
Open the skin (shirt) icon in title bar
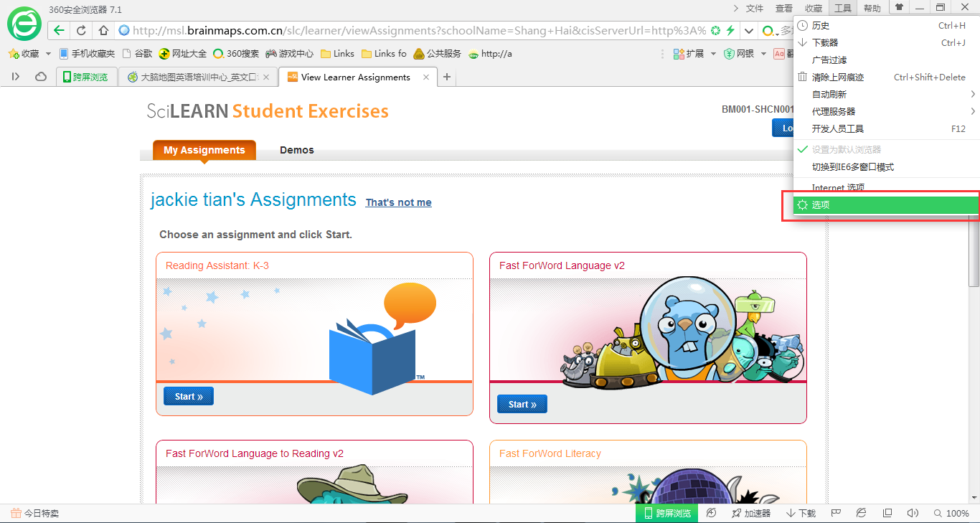[x=898, y=7]
